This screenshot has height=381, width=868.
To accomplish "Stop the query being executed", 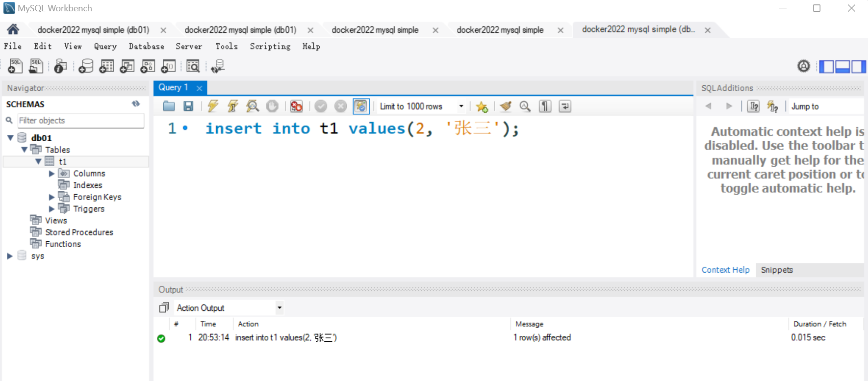I will [x=272, y=106].
